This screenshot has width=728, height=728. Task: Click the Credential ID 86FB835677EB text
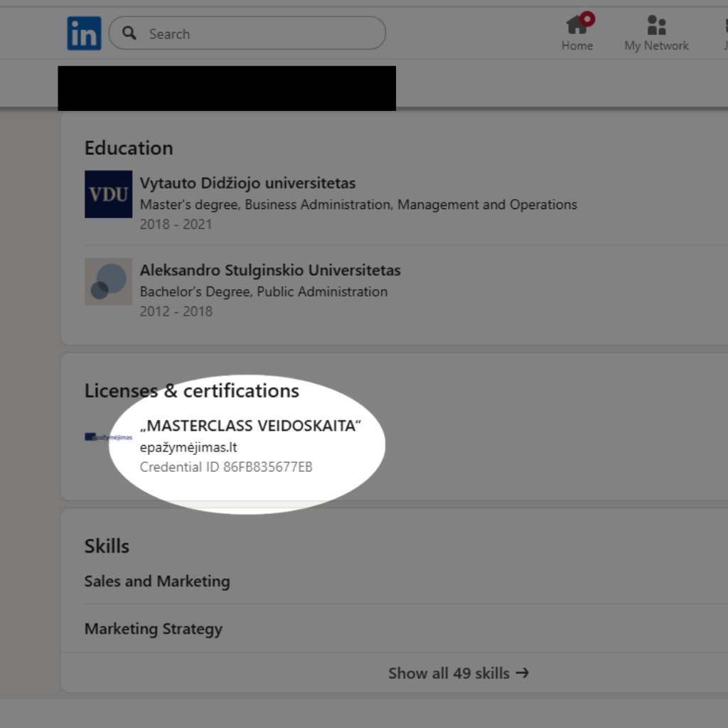pyautogui.click(x=226, y=467)
